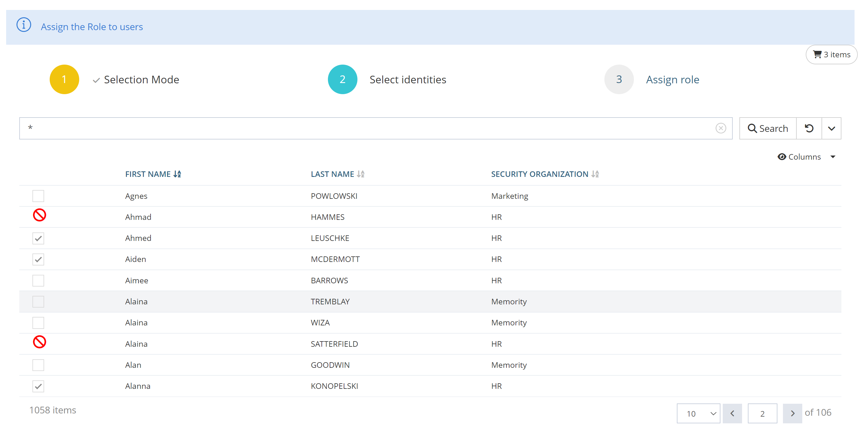This screenshot has width=868, height=440.
Task: Click the GOODWIN last name cell
Action: click(330, 365)
